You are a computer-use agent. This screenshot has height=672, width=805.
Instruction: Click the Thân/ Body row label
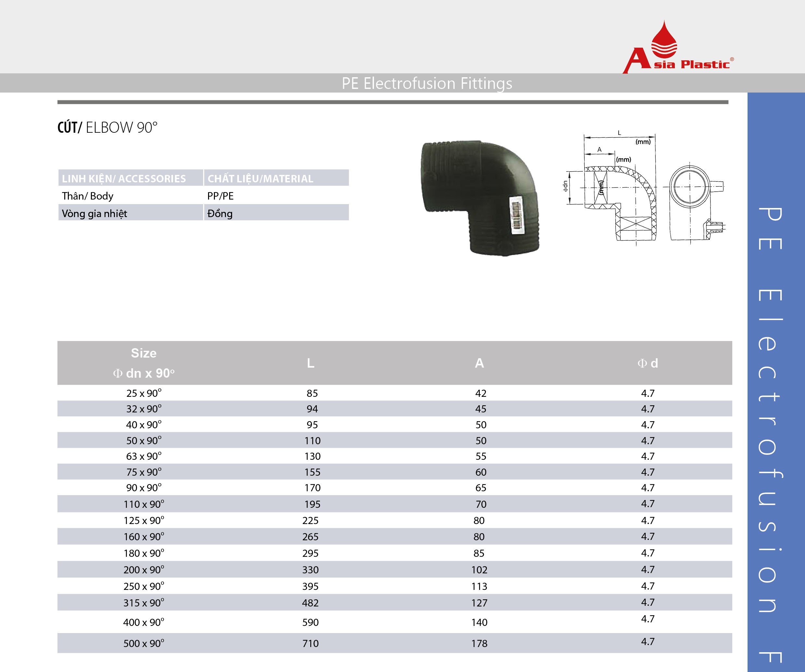click(88, 196)
